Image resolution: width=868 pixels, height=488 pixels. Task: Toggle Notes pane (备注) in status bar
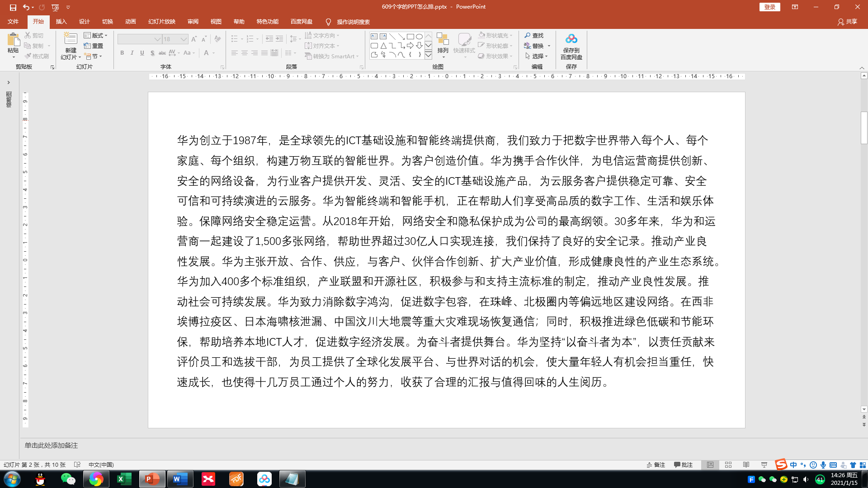656,465
